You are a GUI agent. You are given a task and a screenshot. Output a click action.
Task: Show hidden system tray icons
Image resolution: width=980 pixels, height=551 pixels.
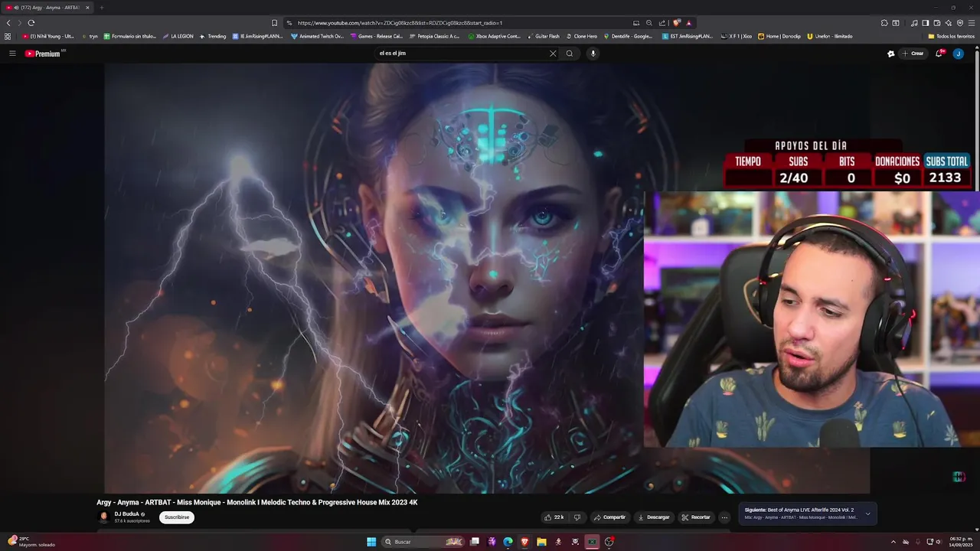pos(893,542)
